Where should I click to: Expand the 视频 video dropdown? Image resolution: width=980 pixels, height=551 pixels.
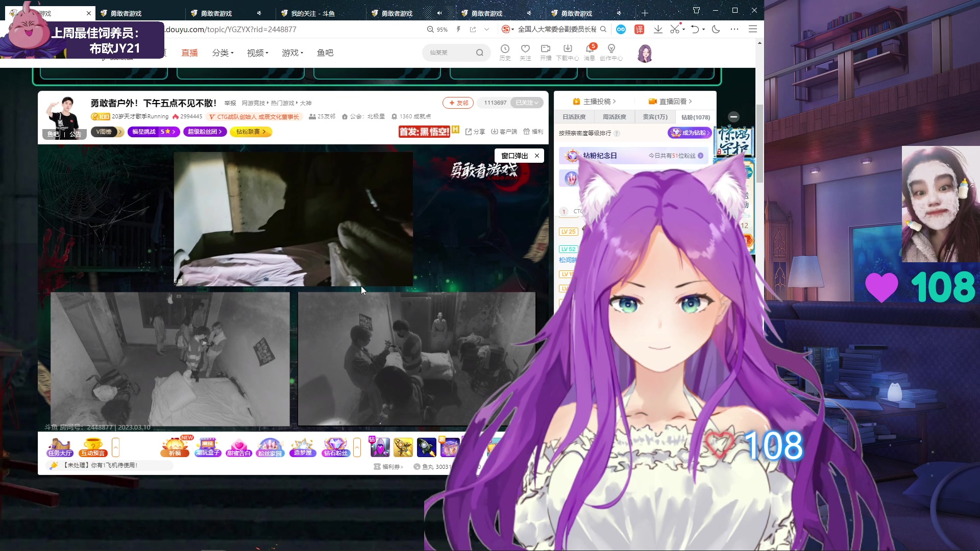pyautogui.click(x=258, y=53)
